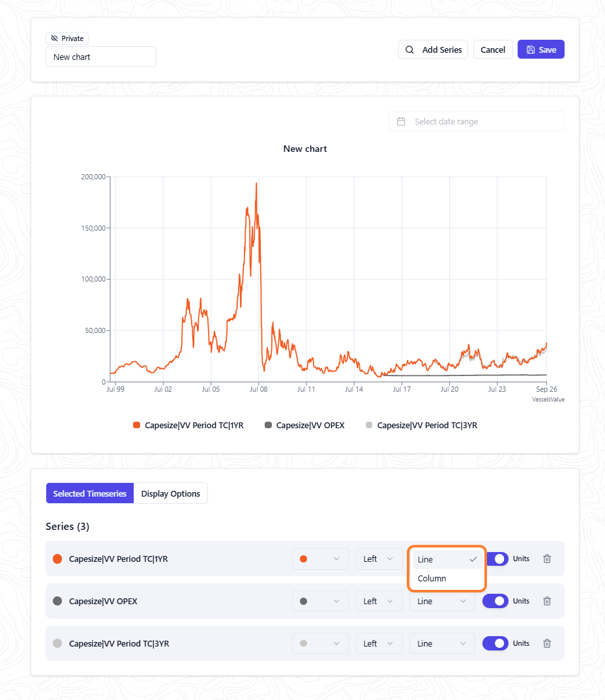Open Left axis dropdown for TC|1YR series

point(379,559)
